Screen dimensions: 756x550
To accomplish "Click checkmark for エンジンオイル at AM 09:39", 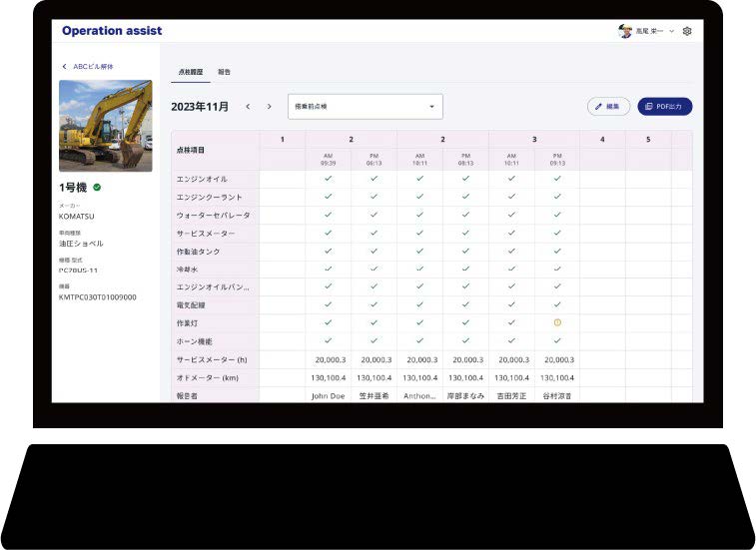I will [x=329, y=179].
